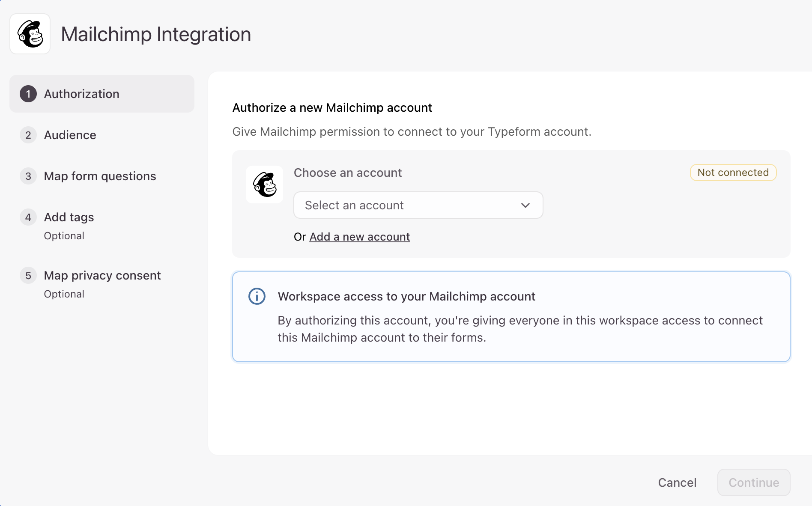812x506 pixels.
Task: Click the Mailchimp Integration title
Action: (156, 34)
